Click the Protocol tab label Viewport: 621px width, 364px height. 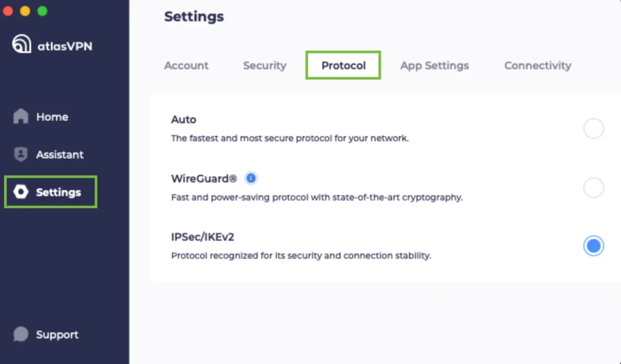(x=343, y=65)
